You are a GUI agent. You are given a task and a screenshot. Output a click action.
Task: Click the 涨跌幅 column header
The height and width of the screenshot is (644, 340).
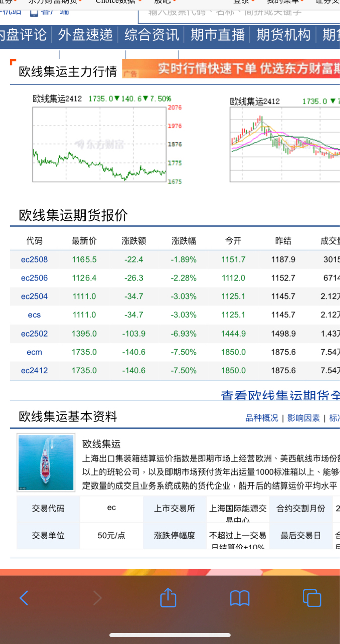pos(184,241)
